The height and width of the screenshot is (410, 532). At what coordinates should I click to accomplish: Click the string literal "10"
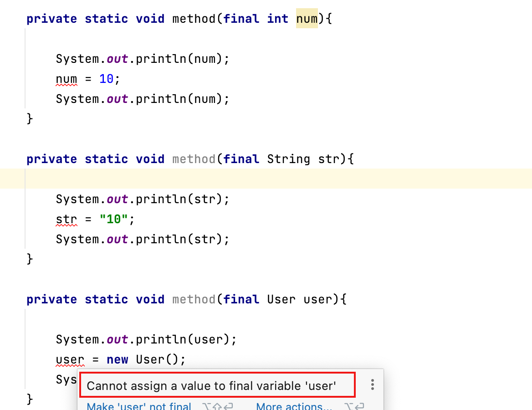114,219
